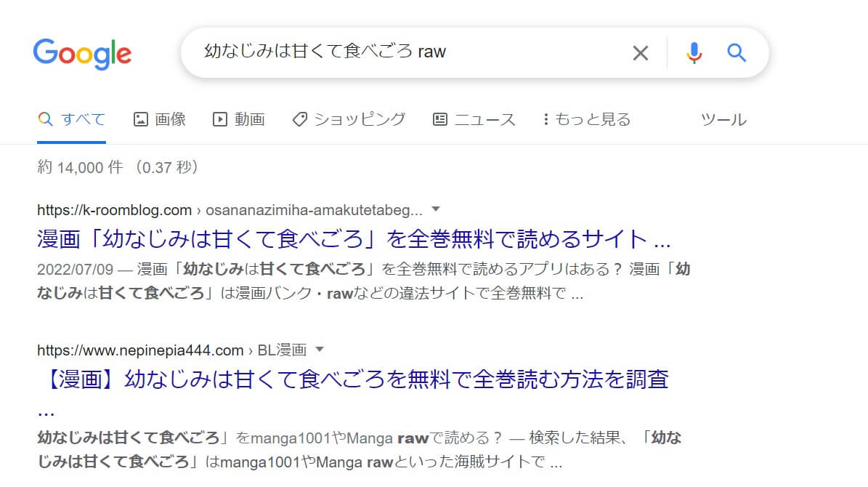The height and width of the screenshot is (487, 868).
Task: Open the ショッピング tab
Action: point(349,119)
